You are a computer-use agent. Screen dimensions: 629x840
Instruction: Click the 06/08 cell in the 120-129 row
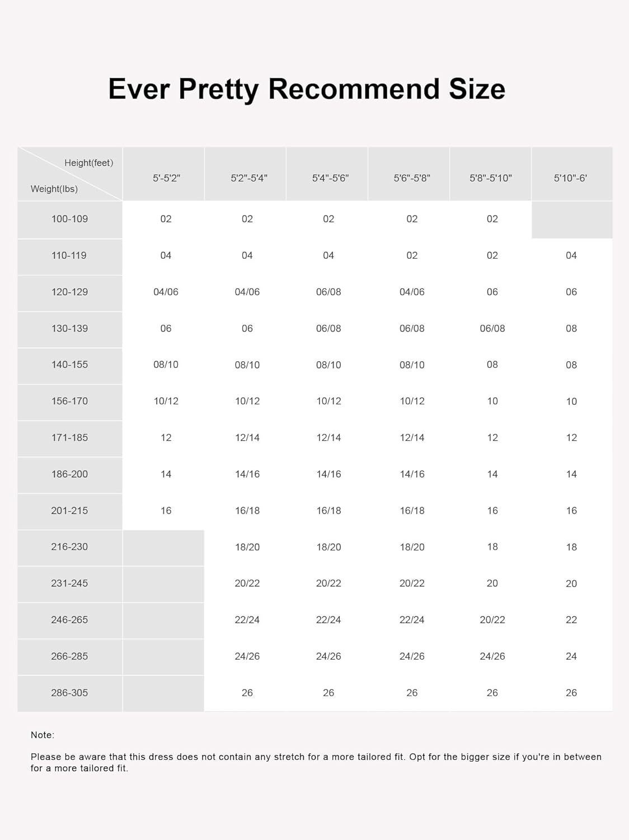point(328,292)
